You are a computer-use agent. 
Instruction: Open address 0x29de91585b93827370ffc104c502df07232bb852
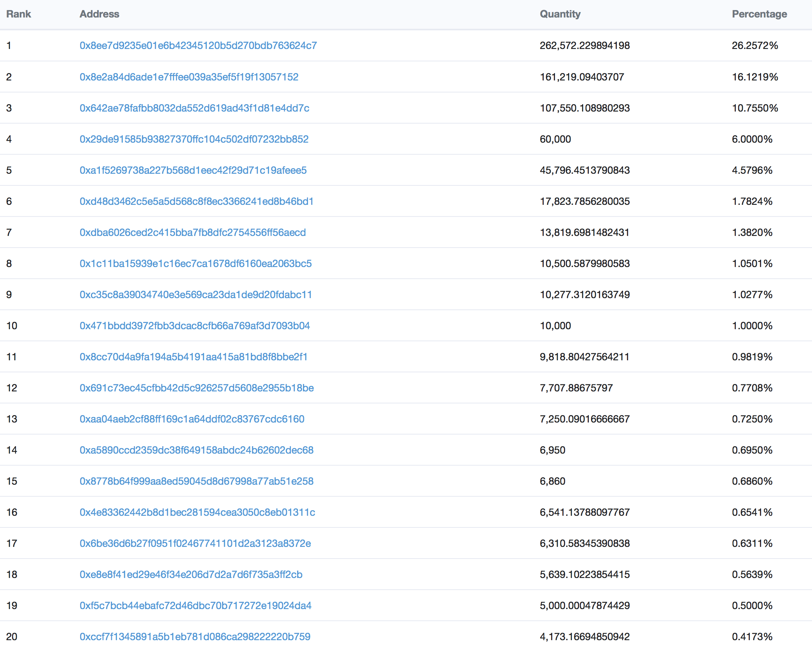(194, 139)
